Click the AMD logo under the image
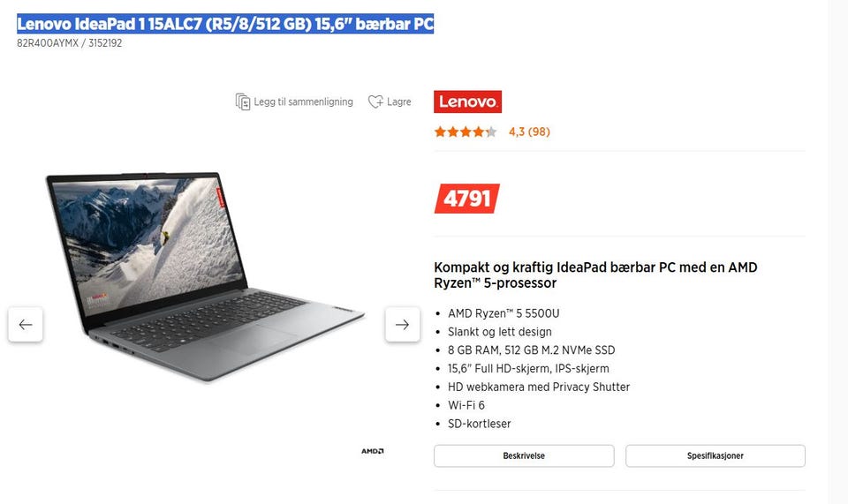Image resolution: width=848 pixels, height=504 pixels. (373, 451)
